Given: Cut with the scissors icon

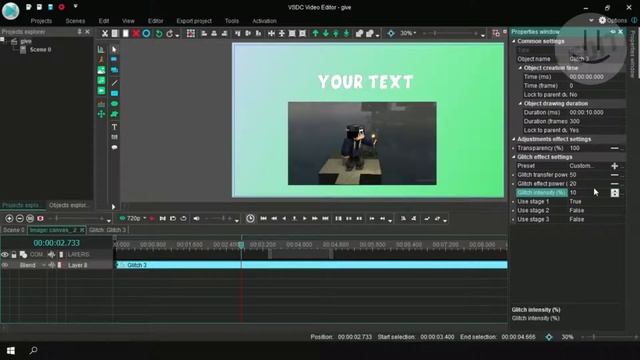Looking at the screenshot, I should coord(104,33).
